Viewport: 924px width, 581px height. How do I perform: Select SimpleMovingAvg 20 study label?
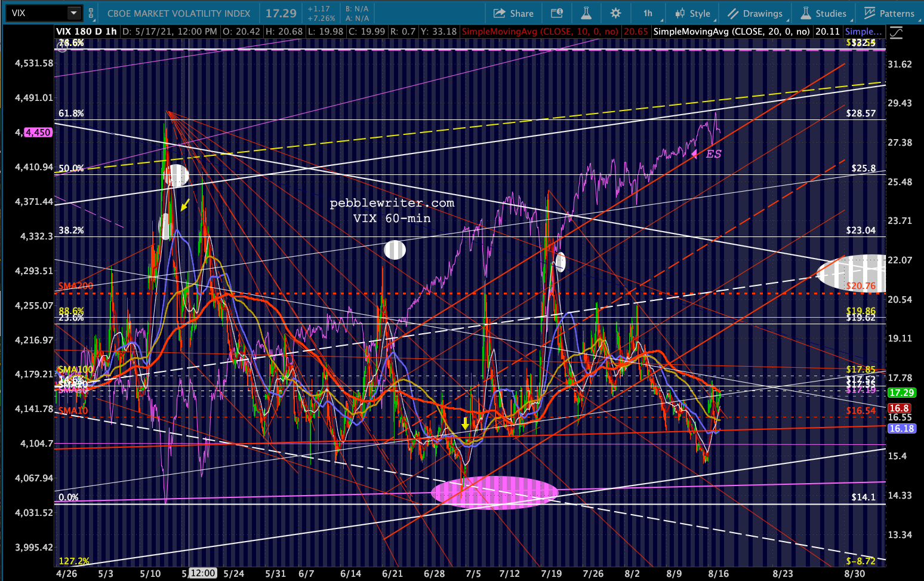click(731, 31)
